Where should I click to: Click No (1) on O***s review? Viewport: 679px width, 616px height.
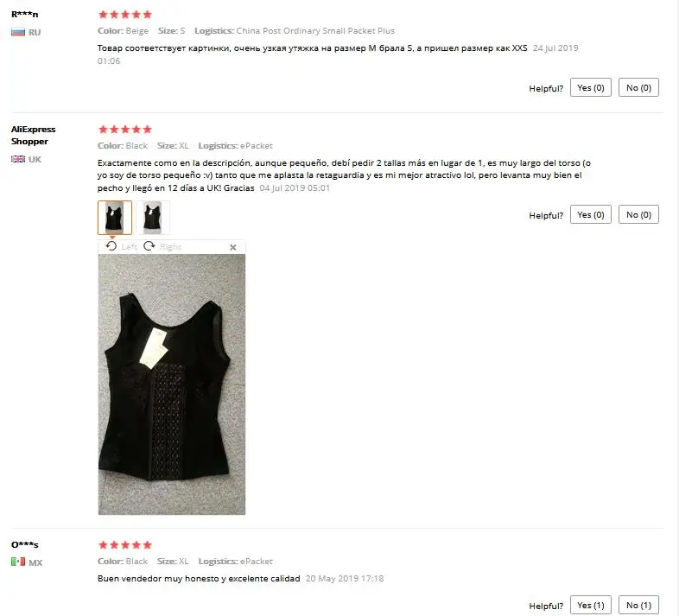pos(638,605)
